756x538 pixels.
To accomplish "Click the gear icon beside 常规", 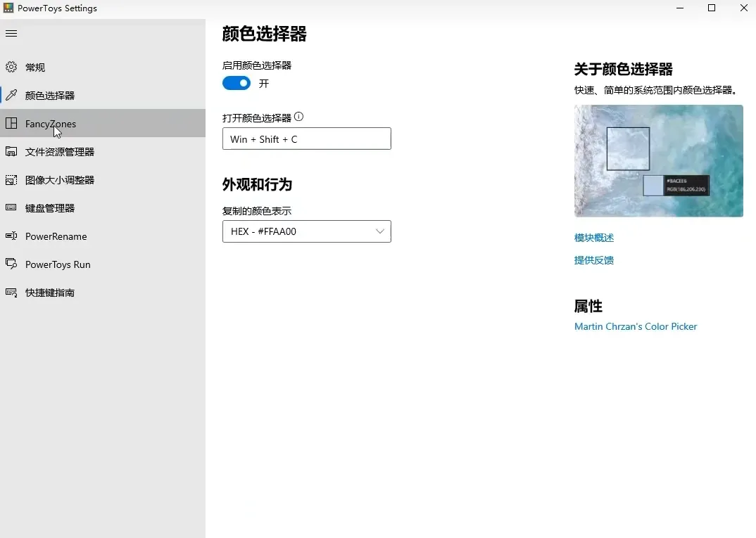I will pos(11,67).
